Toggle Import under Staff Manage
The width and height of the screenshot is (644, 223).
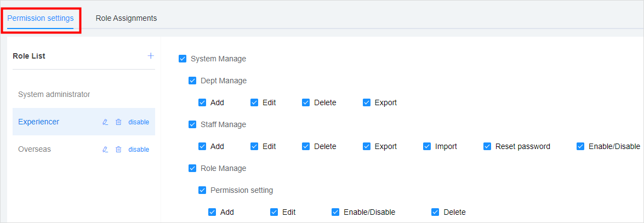click(x=427, y=146)
